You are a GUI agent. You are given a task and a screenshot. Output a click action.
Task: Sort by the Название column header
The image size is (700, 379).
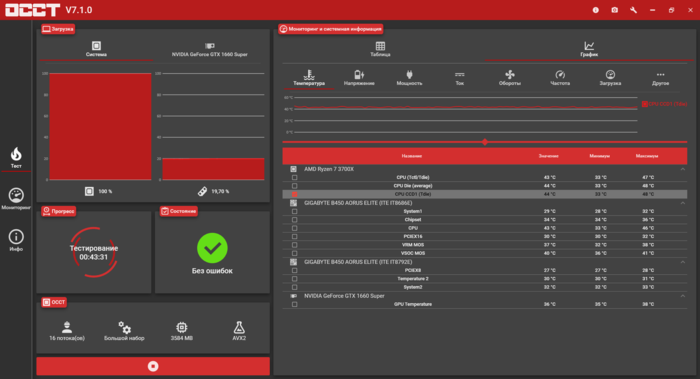coord(412,156)
